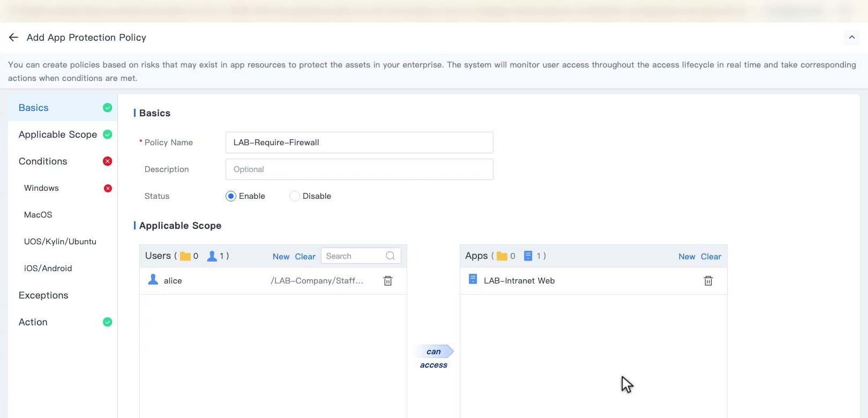Click the alice user name
This screenshot has height=418, width=868.
[x=173, y=281]
